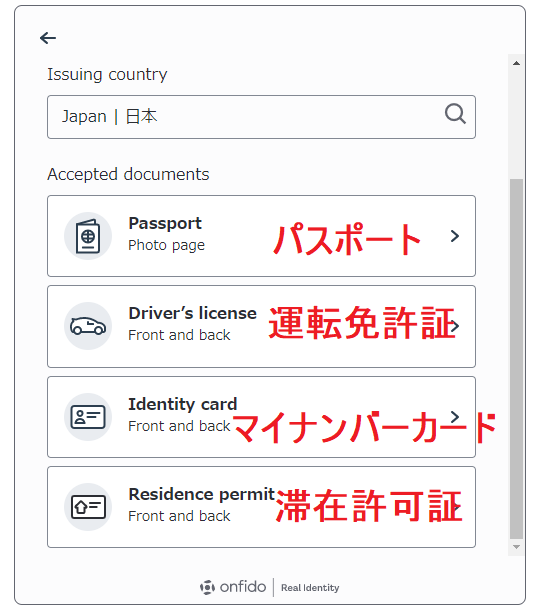Click the search magnifier icon

click(x=455, y=114)
